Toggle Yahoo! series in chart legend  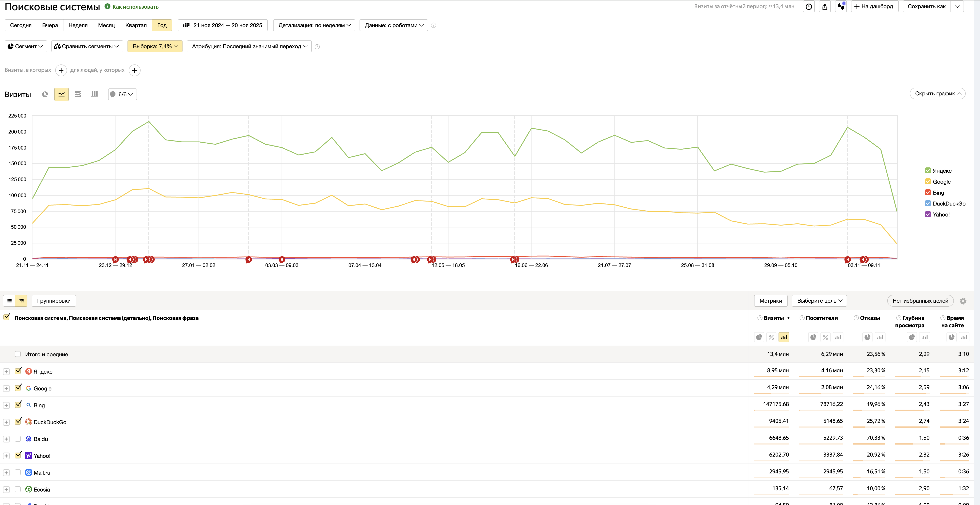click(x=928, y=214)
